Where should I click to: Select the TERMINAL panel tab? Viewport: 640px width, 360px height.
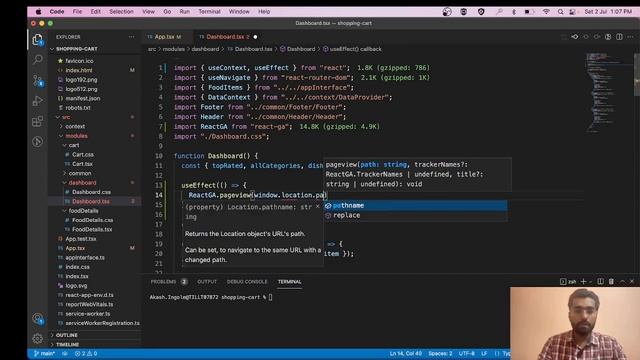[x=289, y=282]
